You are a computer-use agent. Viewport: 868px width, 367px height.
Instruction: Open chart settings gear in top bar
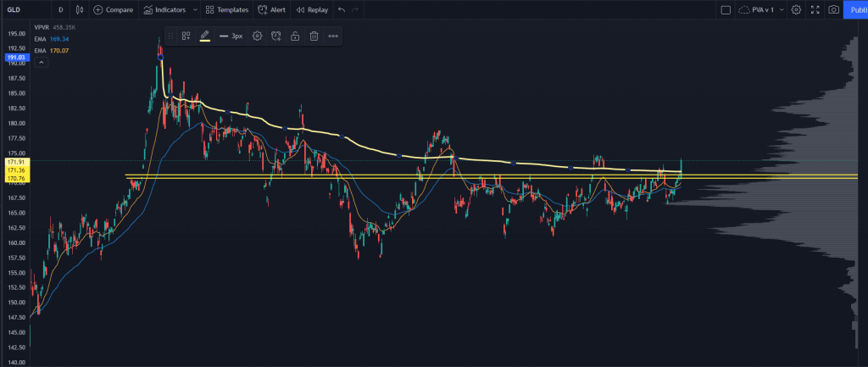pyautogui.click(x=796, y=9)
